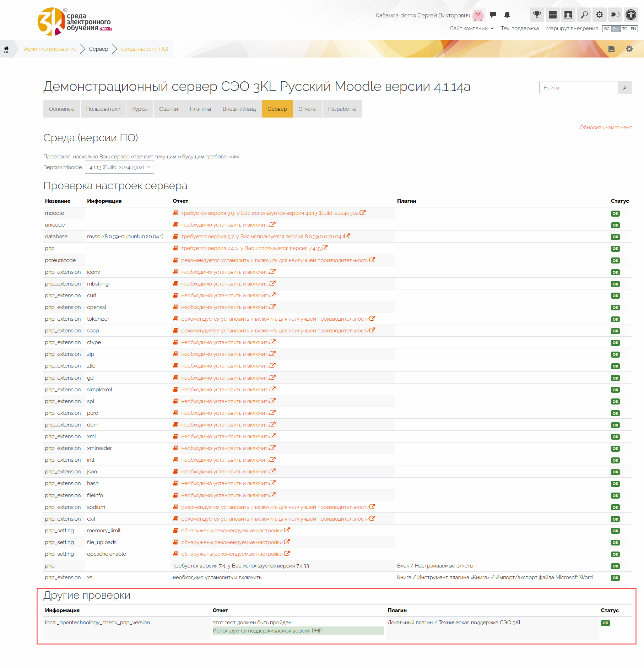Image resolution: width=644 pixels, height=668 pixels.
Task: Click the home icon in breadcrumb
Action: 6,49
